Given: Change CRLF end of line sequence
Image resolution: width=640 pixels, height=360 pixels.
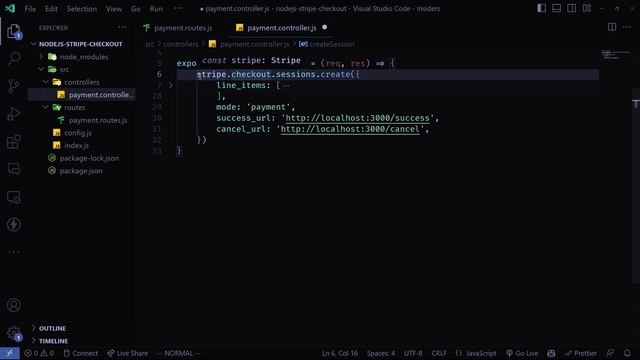Looking at the screenshot, I should coord(439,353).
